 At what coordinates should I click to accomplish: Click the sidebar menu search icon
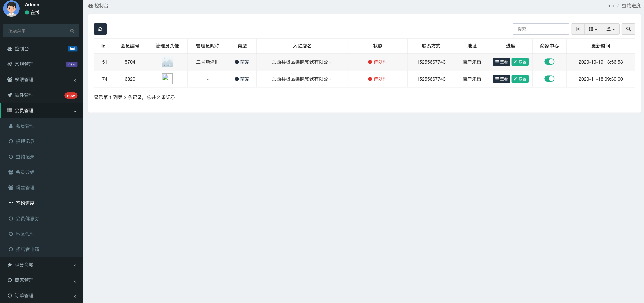click(x=72, y=31)
